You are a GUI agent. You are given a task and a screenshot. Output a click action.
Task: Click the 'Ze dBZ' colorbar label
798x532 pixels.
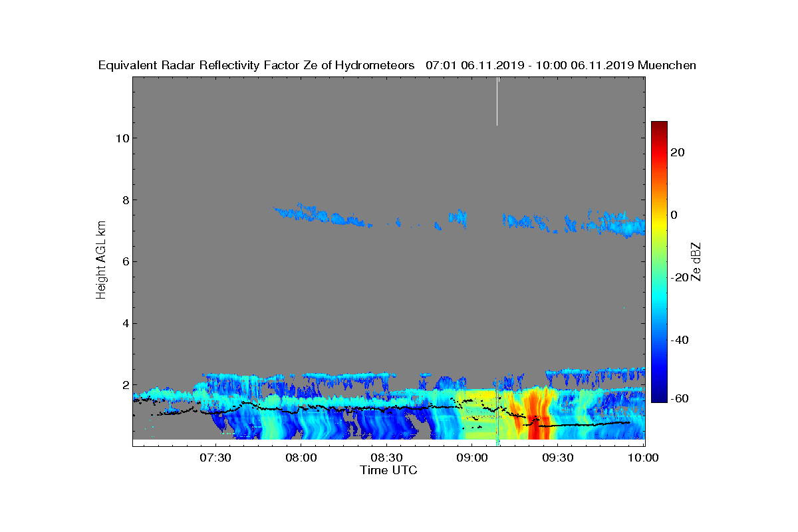[697, 261]
